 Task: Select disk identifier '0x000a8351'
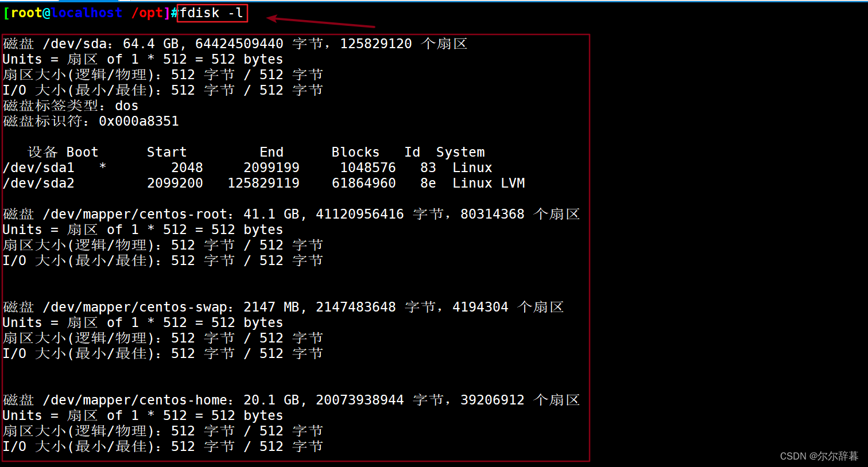coord(139,121)
